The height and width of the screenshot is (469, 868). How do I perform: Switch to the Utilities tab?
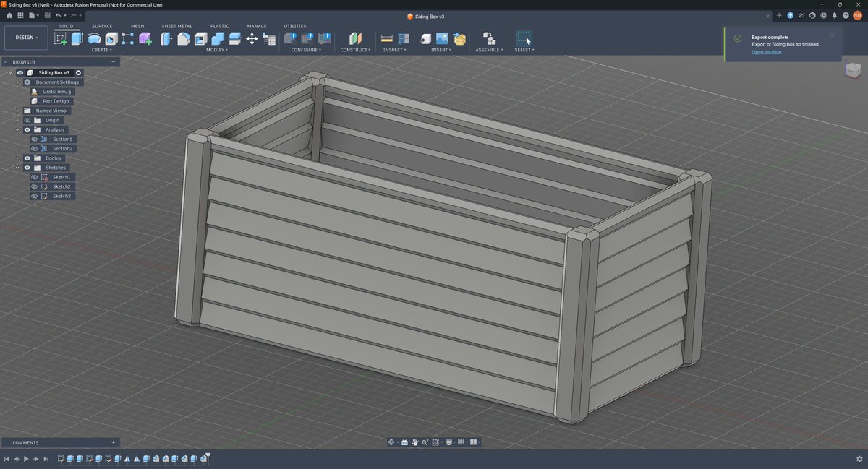295,26
